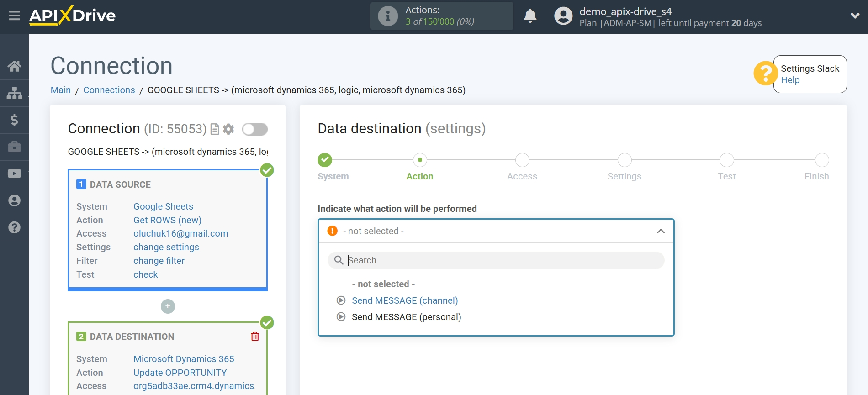Screen dimensions: 868x395
Task: Click the connection name text field
Action: [x=168, y=152]
